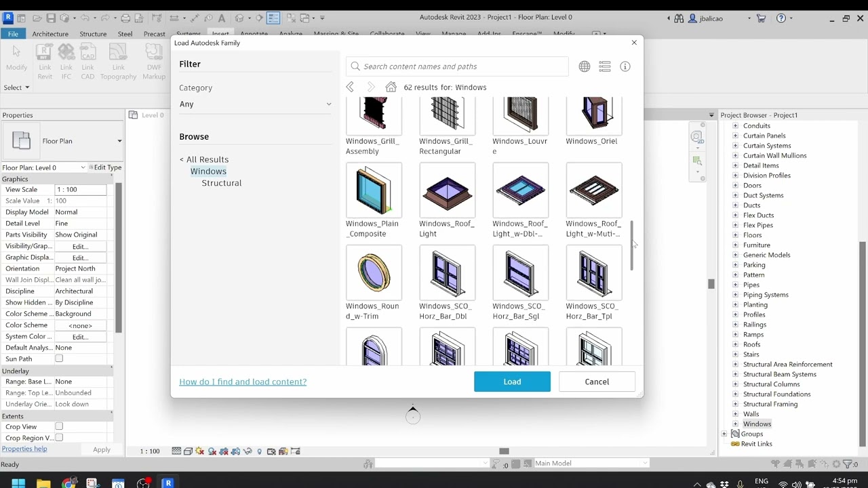Click the search content names input field
868x488 pixels.
click(457, 66)
